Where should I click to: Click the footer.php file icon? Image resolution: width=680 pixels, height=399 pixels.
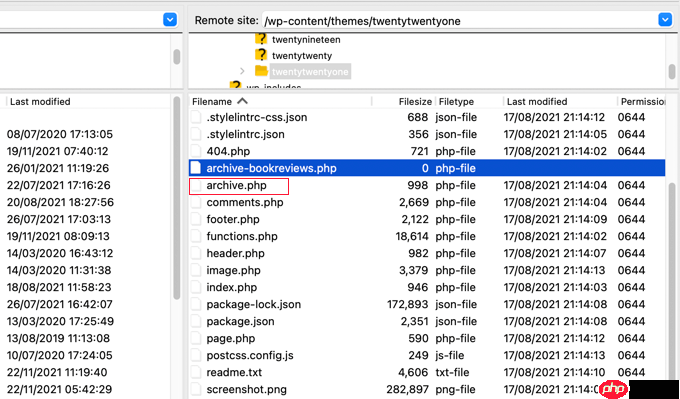[196, 219]
